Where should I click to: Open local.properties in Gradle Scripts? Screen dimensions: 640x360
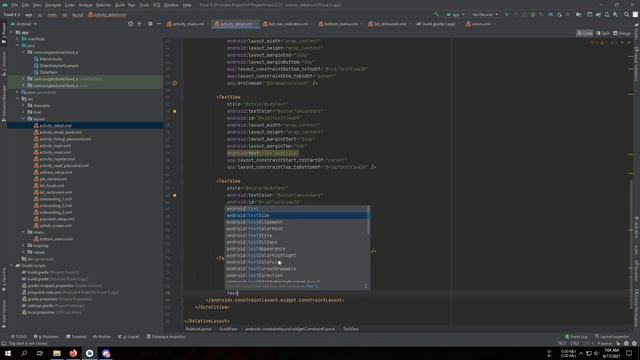[x=40, y=313]
